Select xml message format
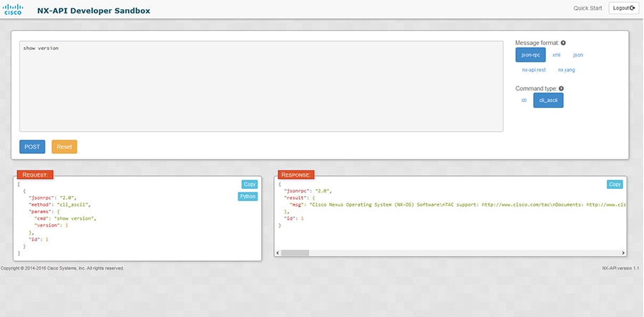The image size is (644, 317). (556, 54)
